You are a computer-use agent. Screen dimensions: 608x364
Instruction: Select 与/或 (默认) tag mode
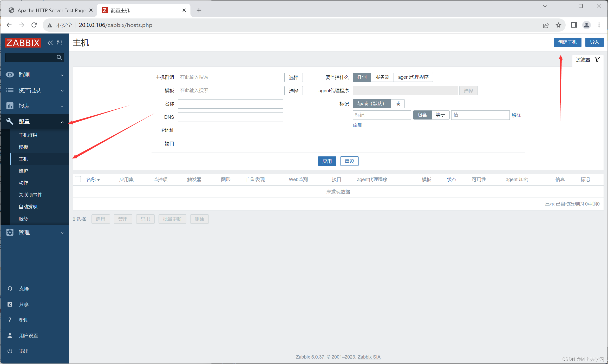click(x=371, y=104)
